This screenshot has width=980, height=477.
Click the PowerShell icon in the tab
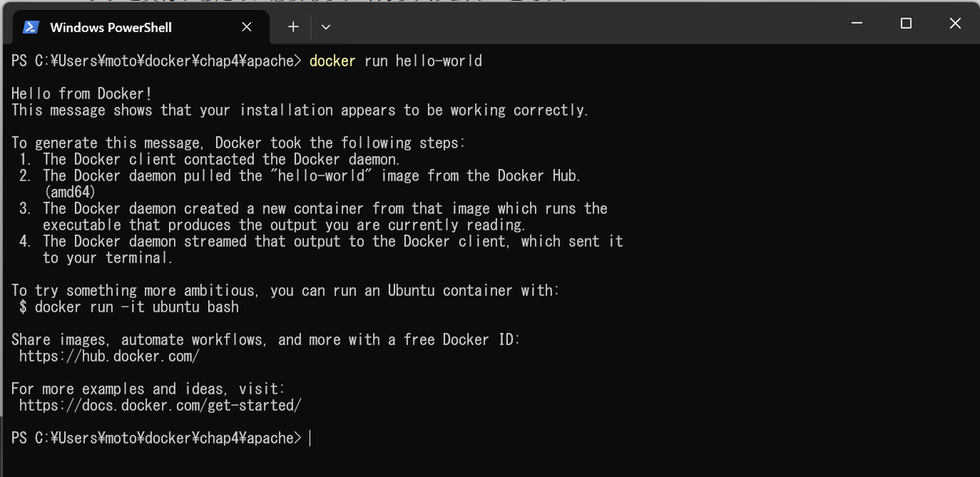[x=31, y=27]
